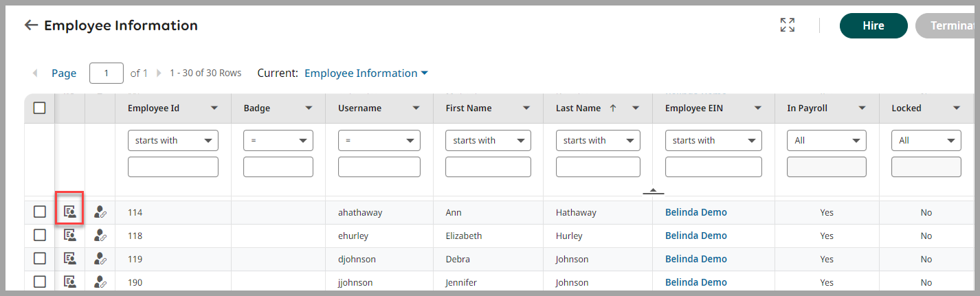Tick the checkbox for Elizabeth Hurley row
980x296 pixels.
[x=40, y=236]
